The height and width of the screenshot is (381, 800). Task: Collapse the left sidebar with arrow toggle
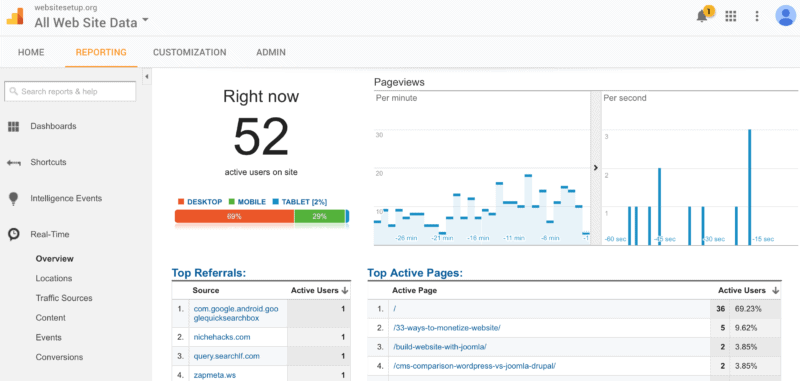tap(146, 77)
